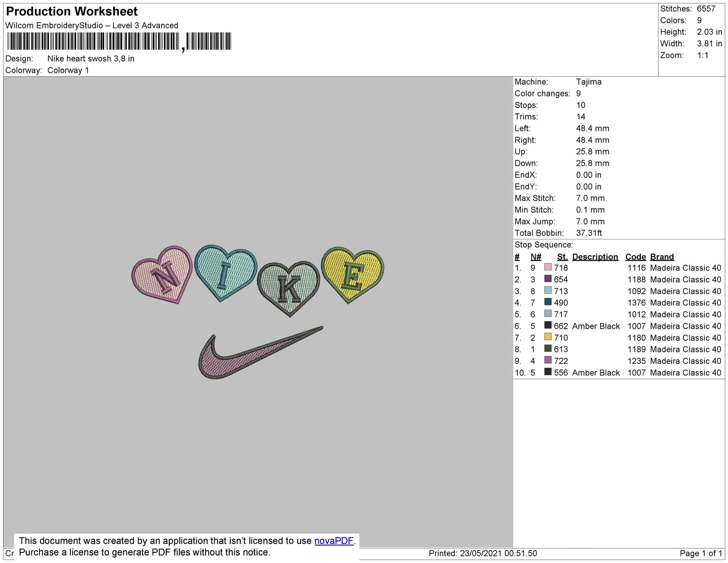Click 'Colorway 1' value

click(68, 70)
